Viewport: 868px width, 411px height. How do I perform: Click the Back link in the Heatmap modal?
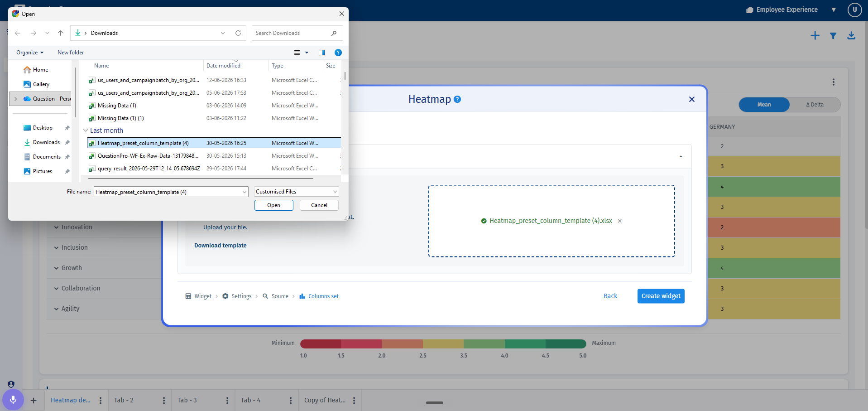(610, 296)
